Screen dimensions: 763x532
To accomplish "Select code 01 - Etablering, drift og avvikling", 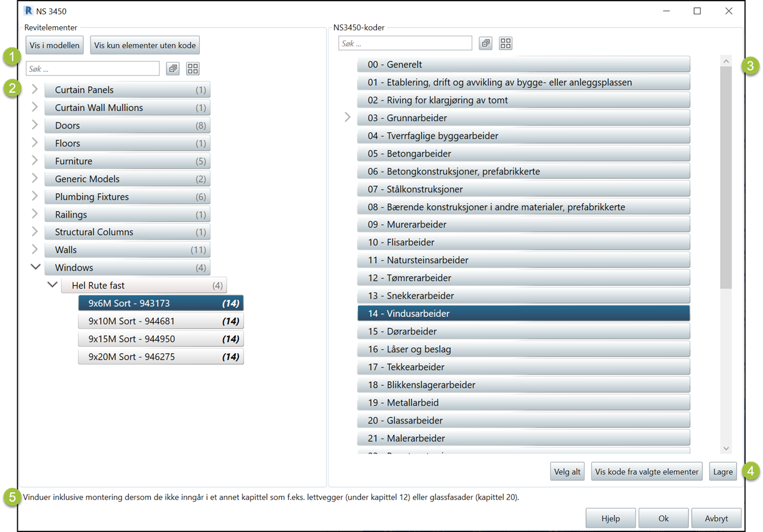I will tap(523, 82).
